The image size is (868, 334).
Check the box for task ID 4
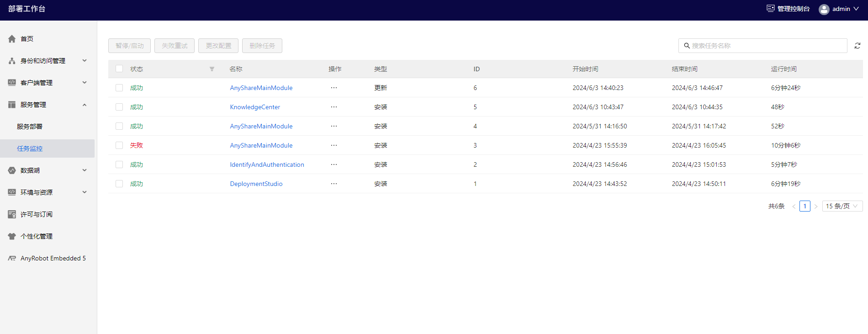[119, 126]
